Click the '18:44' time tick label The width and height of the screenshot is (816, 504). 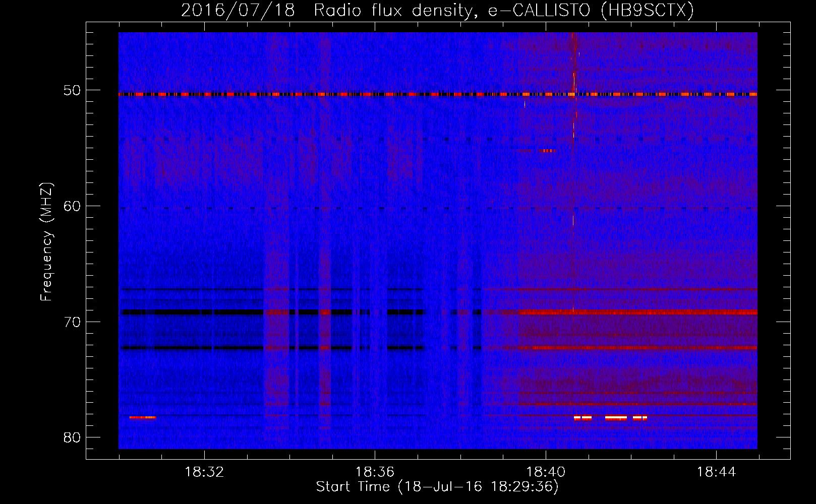(x=716, y=472)
